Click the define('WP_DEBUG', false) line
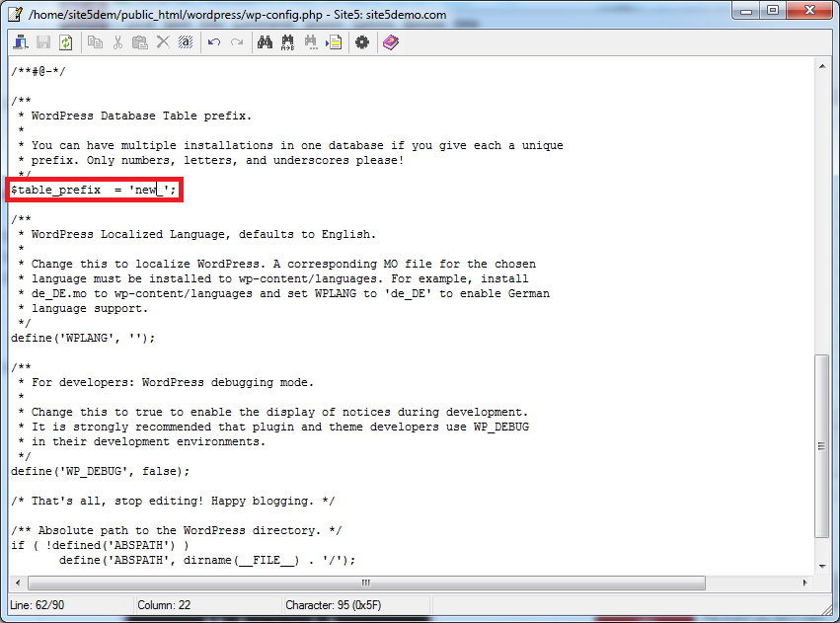This screenshot has width=840, height=623. 100,471
